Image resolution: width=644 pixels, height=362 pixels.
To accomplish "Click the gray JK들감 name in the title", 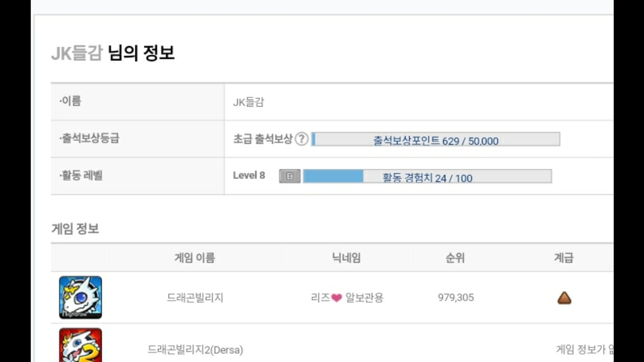I will (x=77, y=53).
